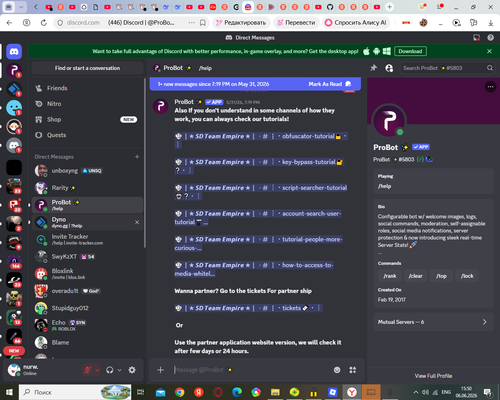Toggle user profile panel icon
The width and height of the screenshot is (500, 400).
389,68
